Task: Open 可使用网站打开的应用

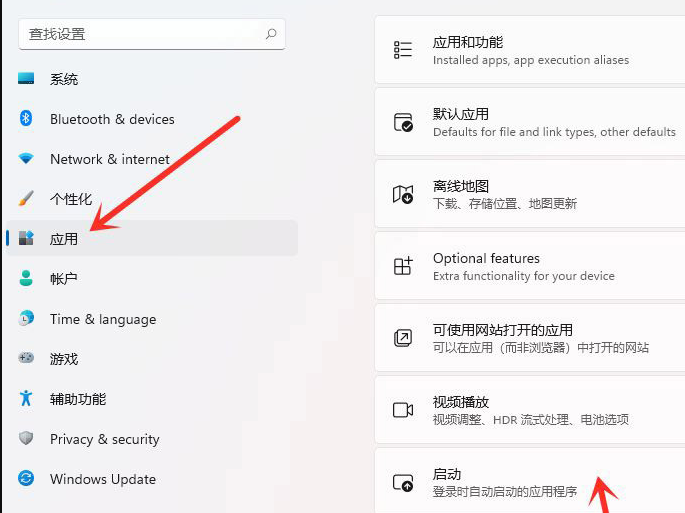Action: pos(529,338)
